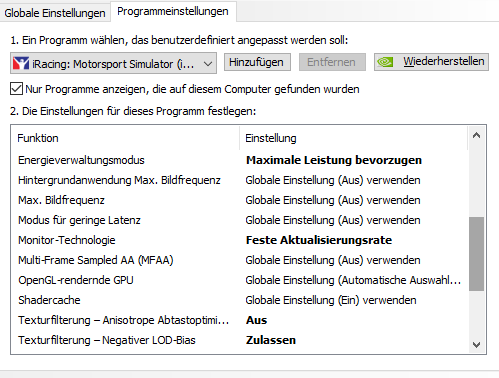Viewport: 499px width, 378px height.
Task: Open setting value next to Max. Bildfrequenz
Action: 333,200
